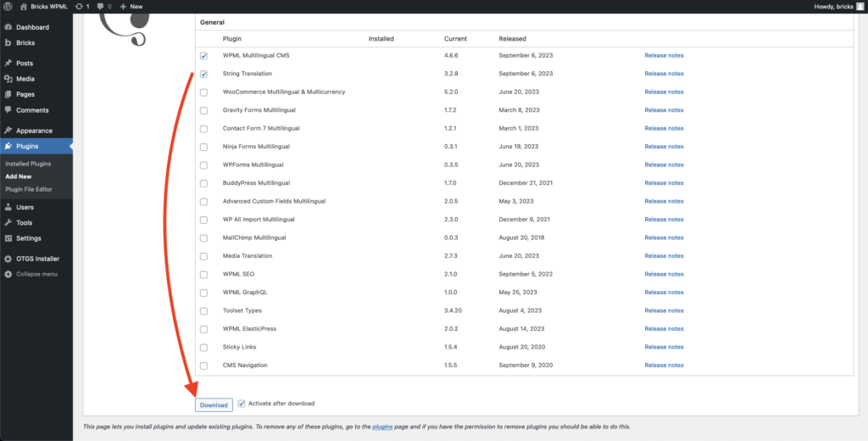Open the updates icon in admin bar
868x441 pixels.
coord(82,6)
